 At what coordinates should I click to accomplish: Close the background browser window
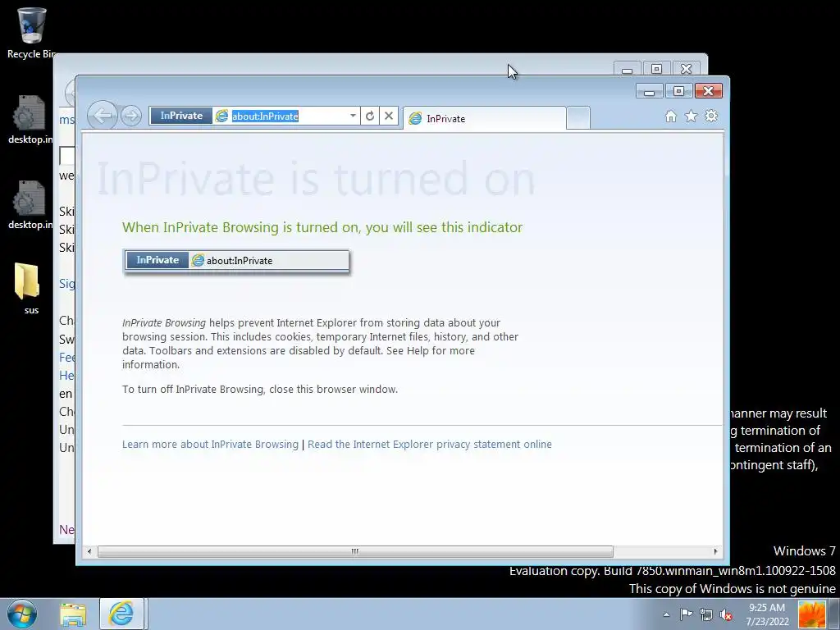click(x=686, y=69)
